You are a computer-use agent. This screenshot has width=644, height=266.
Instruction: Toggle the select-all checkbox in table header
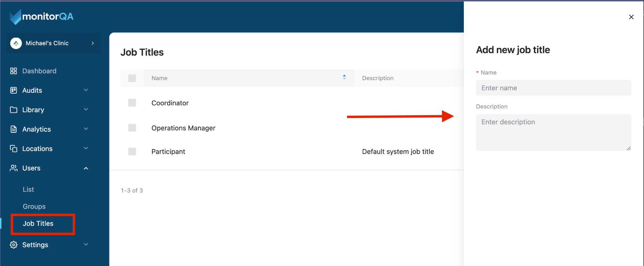132,78
